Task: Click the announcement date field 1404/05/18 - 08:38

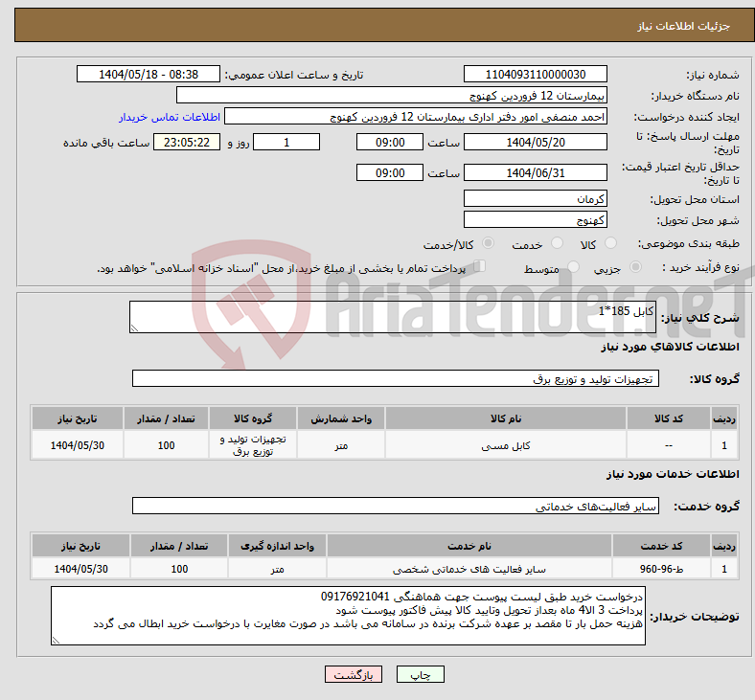Action: [149, 75]
